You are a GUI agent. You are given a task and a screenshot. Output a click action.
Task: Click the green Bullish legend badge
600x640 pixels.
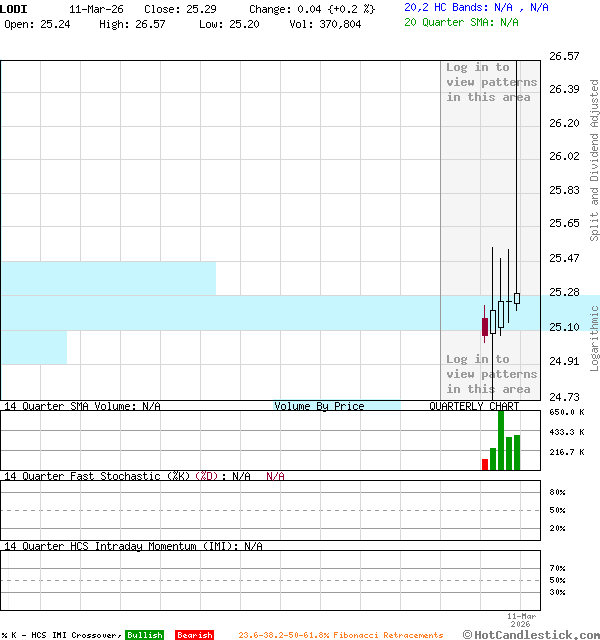pyautogui.click(x=144, y=635)
